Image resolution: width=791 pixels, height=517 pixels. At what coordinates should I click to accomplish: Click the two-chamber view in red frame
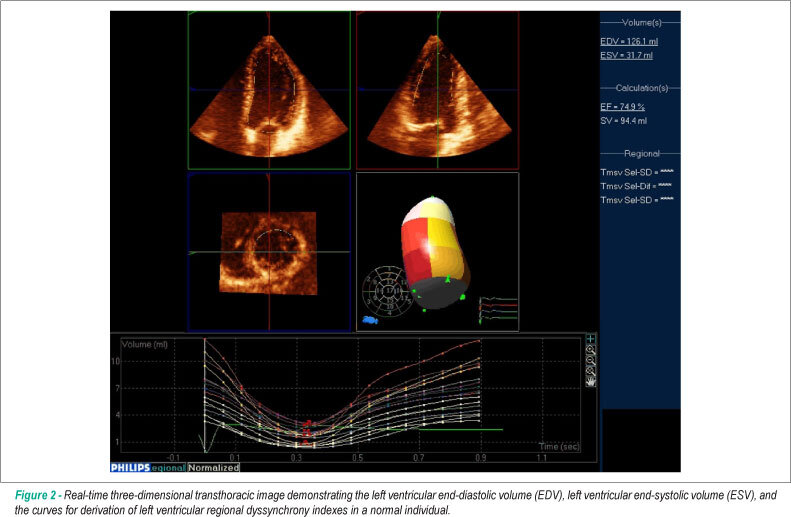tap(437, 91)
